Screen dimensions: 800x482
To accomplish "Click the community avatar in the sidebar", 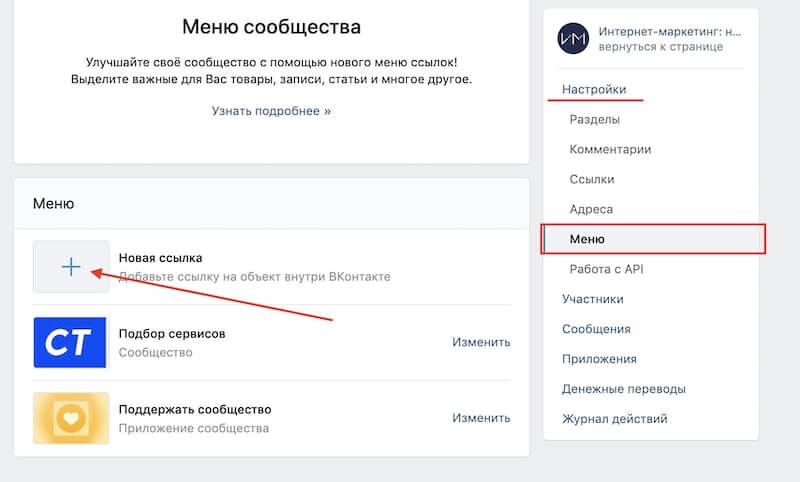I will 575,38.
